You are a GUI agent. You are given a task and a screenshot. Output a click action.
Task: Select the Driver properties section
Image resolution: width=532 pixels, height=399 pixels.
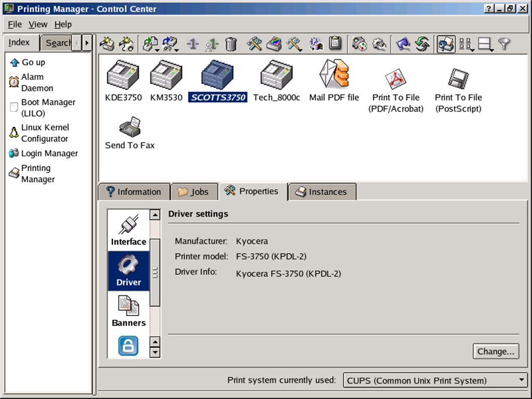(x=129, y=271)
